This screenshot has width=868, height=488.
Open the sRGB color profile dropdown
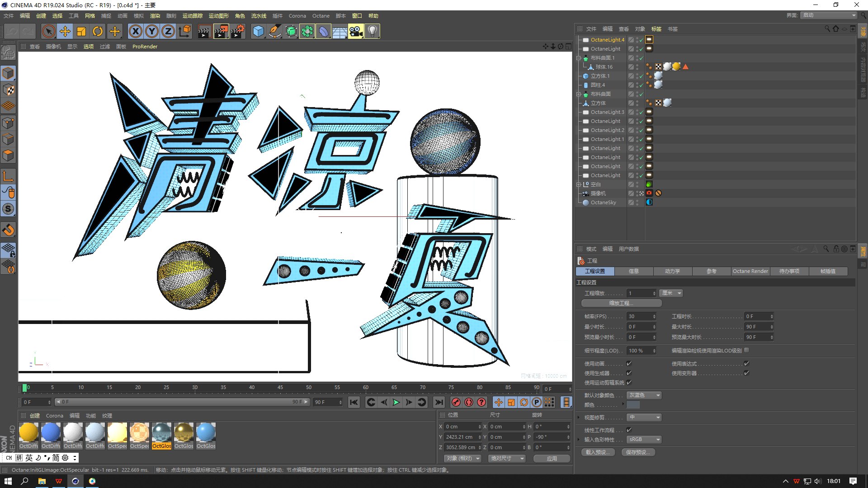(644, 440)
